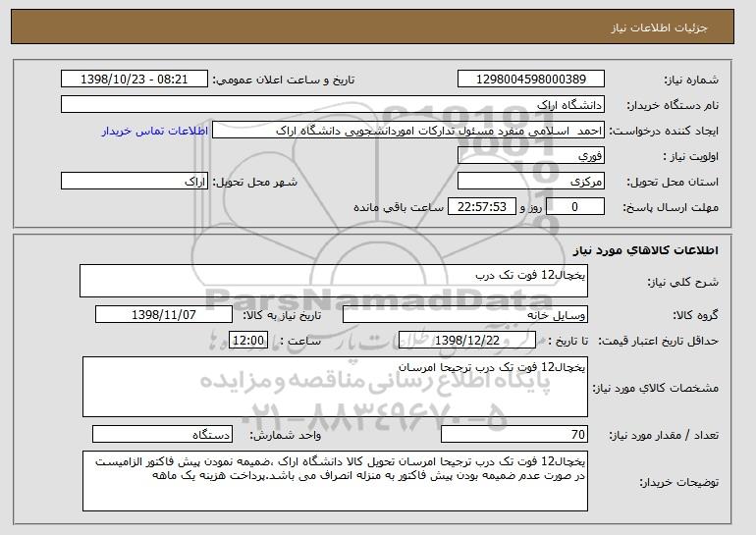756x535 pixels.
Task: Click the label شرح کلی نیاز
Action: [682, 282]
